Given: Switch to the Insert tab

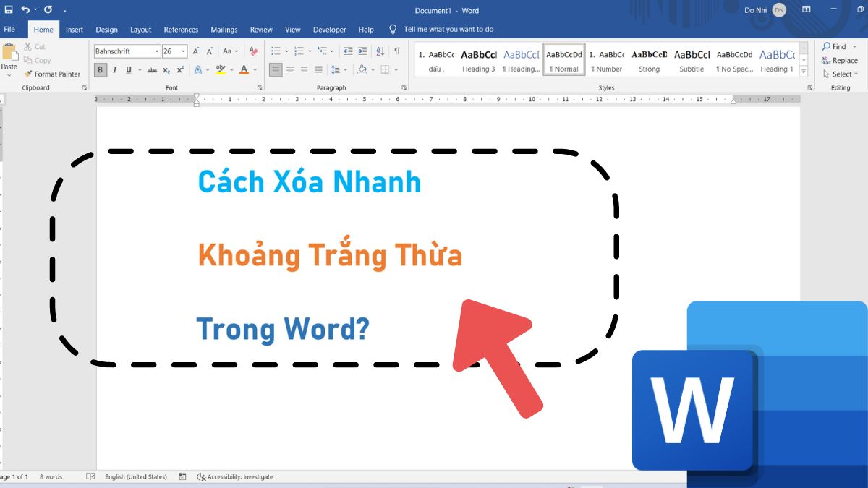Looking at the screenshot, I should [x=74, y=30].
